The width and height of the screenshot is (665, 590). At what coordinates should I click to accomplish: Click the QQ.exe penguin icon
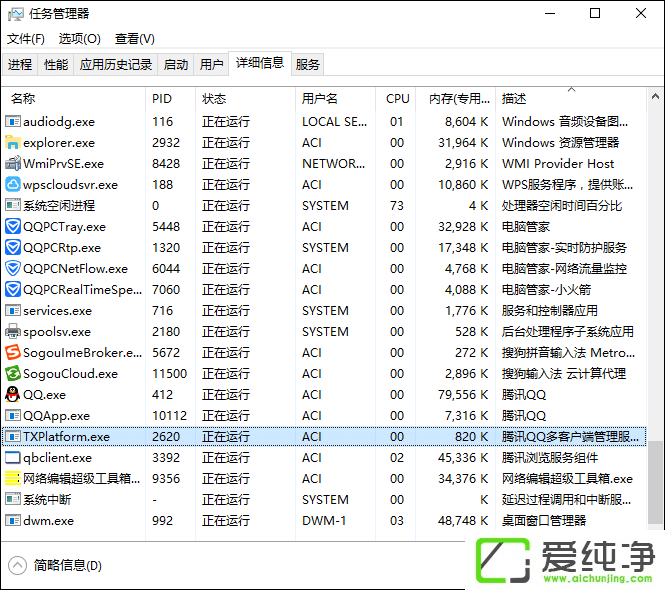(x=13, y=394)
